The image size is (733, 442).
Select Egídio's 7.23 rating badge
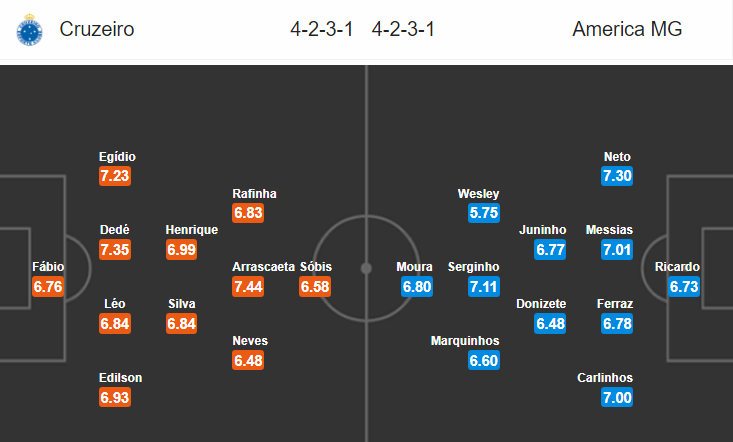pos(115,176)
